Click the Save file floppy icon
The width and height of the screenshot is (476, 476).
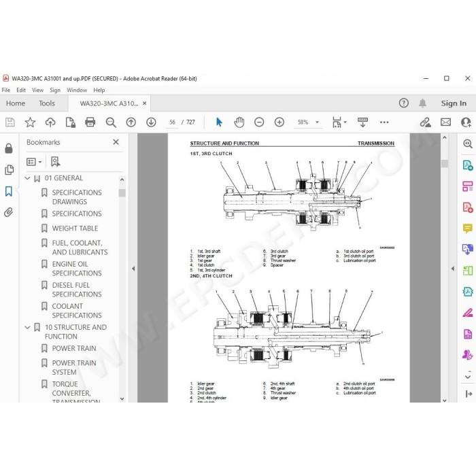(x=10, y=122)
